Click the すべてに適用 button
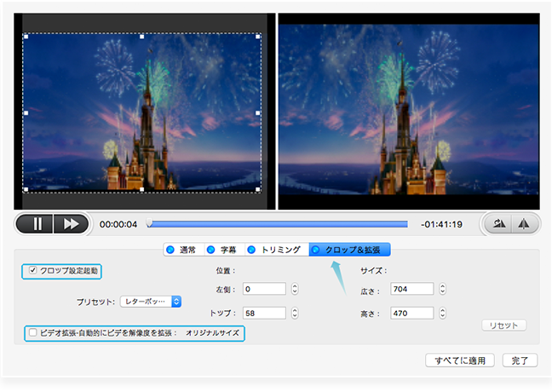Image resolution: width=552 pixels, height=392 pixels. (x=460, y=360)
